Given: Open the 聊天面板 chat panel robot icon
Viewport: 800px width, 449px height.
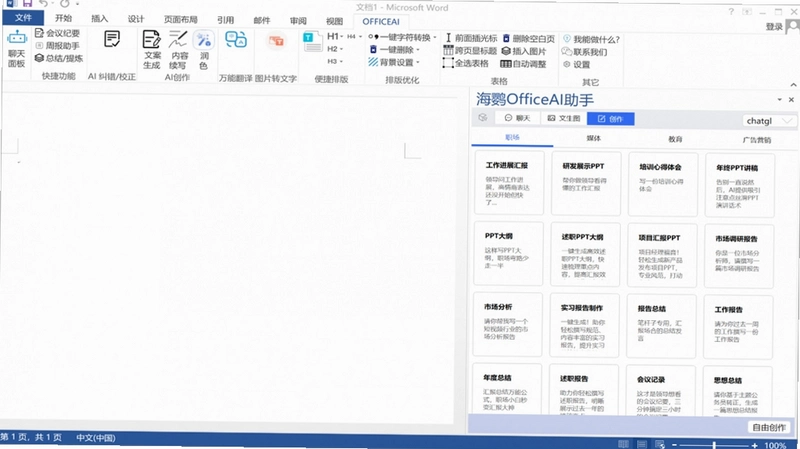Looking at the screenshot, I should click(16, 49).
